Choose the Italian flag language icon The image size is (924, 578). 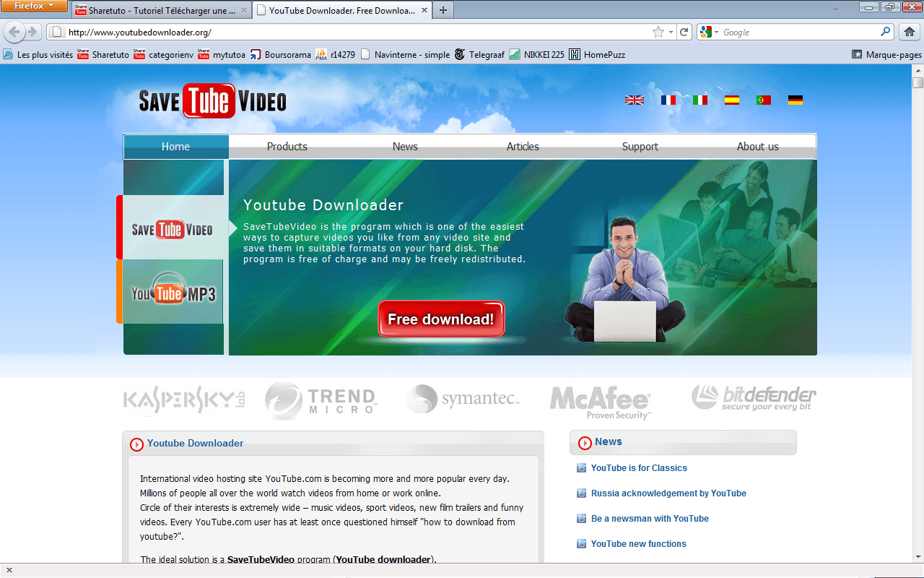[700, 100]
